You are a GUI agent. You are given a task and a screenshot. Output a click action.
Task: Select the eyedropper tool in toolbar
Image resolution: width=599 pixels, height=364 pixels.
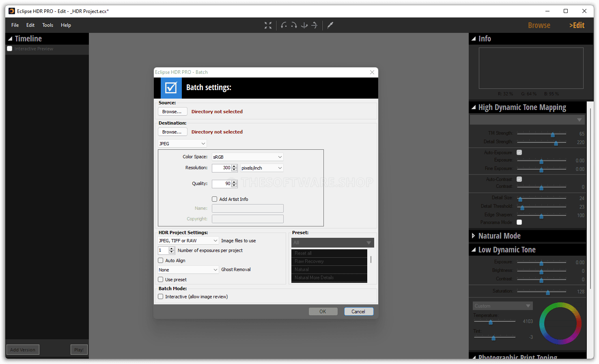[x=330, y=25]
